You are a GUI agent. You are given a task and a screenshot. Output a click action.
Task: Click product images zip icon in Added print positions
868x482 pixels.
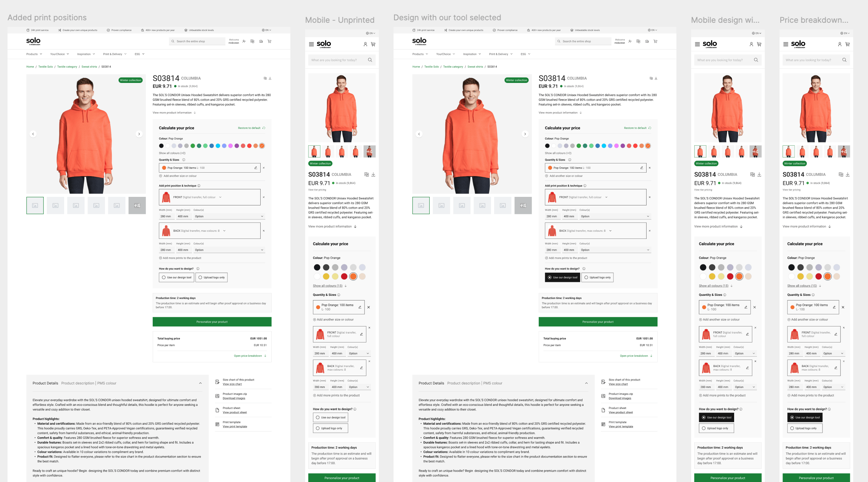(217, 396)
